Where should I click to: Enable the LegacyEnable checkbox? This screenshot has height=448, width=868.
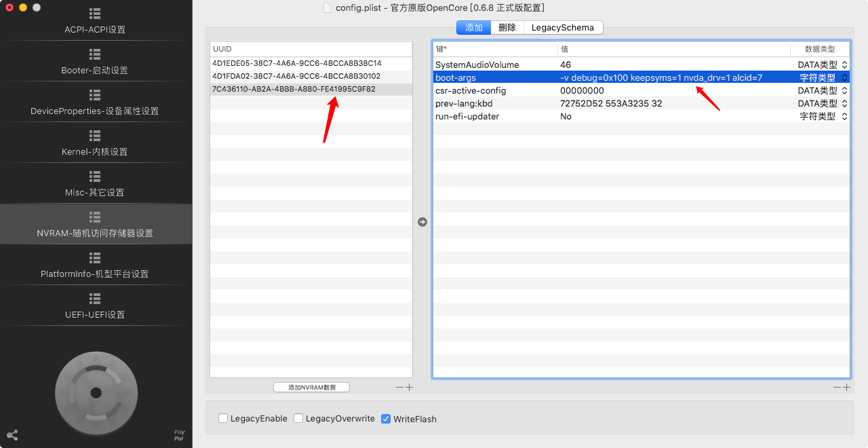pos(223,419)
